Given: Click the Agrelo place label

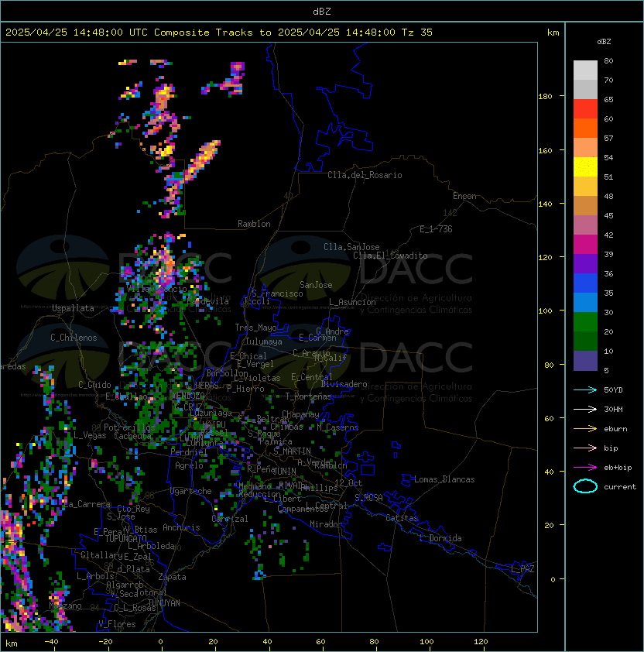Looking at the screenshot, I should (x=189, y=465).
